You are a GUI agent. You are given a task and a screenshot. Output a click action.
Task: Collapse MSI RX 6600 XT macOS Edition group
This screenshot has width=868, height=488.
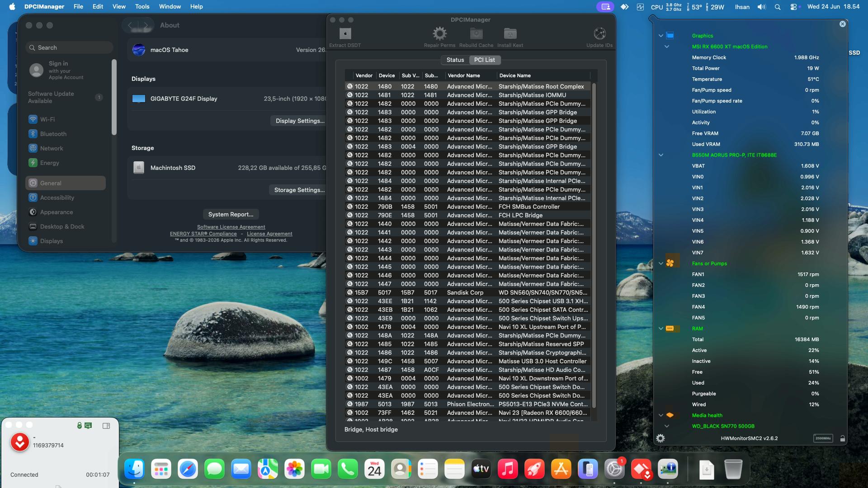pos(667,47)
